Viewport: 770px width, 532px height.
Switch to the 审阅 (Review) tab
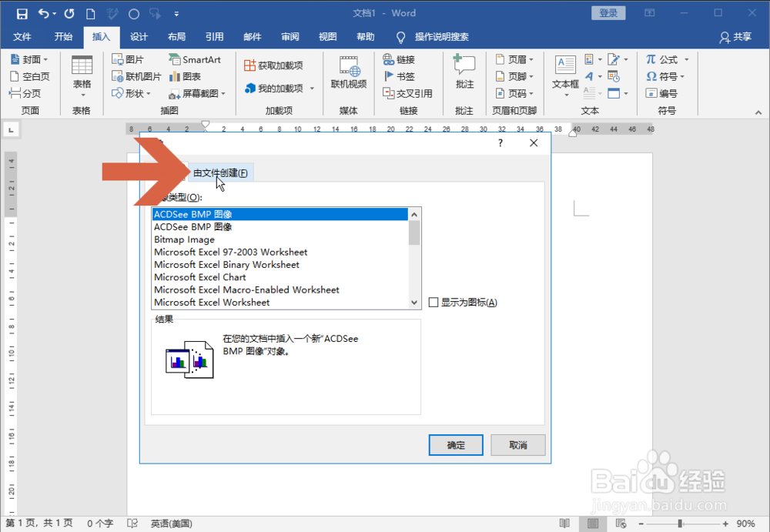290,37
